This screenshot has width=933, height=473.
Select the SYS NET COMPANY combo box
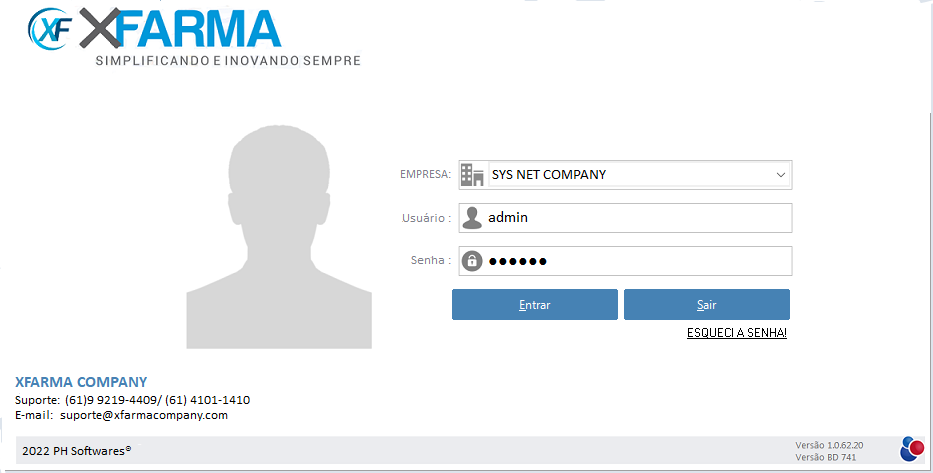click(x=630, y=175)
